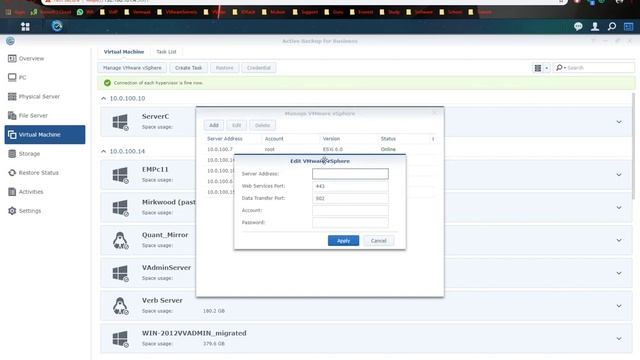Screen dimensions: 640x360
Task: Open Overview in the sidebar
Action: 45,58
